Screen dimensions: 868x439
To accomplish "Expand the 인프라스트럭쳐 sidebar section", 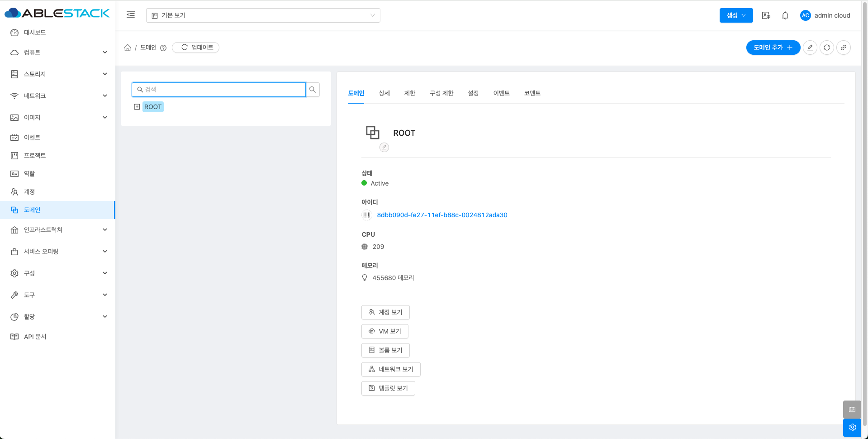I will point(58,230).
